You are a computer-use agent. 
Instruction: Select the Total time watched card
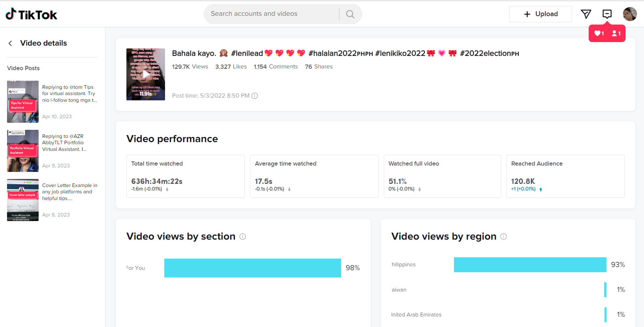pos(185,176)
